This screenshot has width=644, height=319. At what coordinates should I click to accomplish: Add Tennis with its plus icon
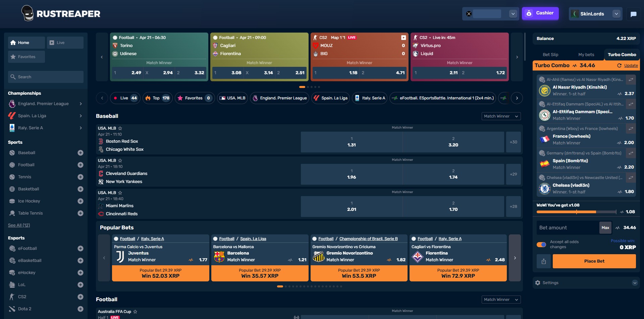click(x=80, y=177)
